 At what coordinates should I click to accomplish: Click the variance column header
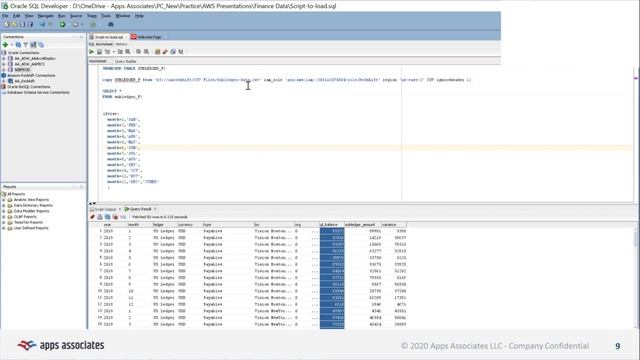tap(394, 225)
